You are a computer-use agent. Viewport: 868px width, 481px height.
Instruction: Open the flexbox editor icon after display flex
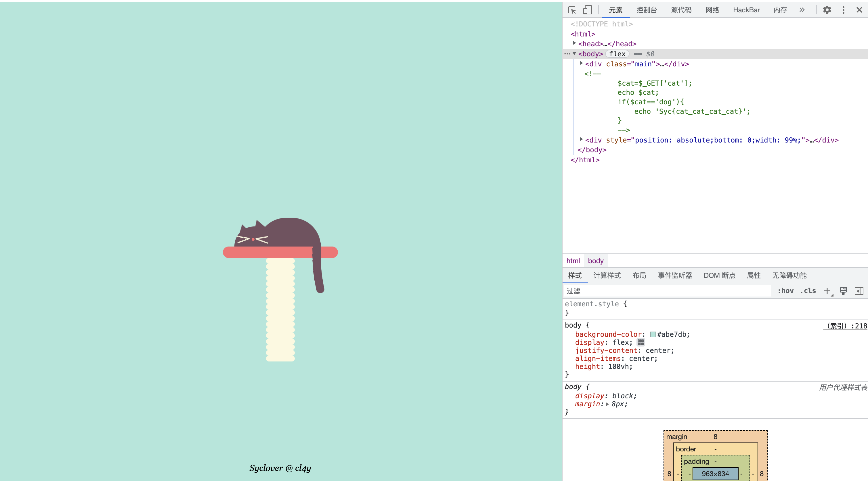[x=641, y=342]
